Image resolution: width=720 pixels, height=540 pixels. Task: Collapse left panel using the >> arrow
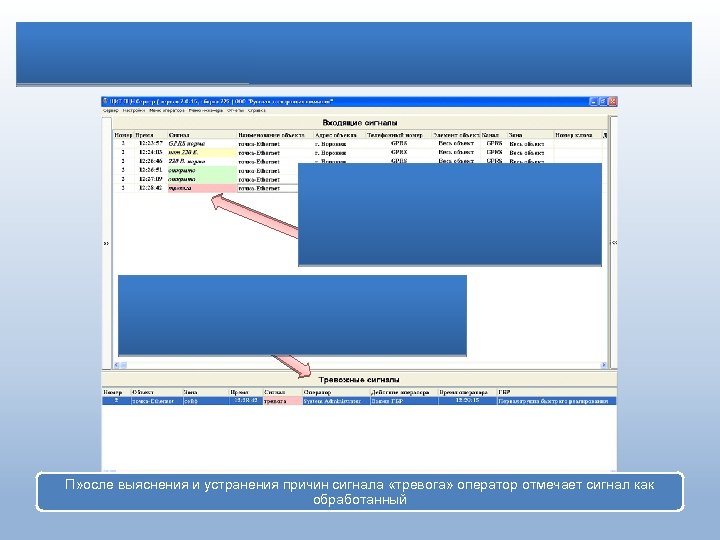click(107, 243)
